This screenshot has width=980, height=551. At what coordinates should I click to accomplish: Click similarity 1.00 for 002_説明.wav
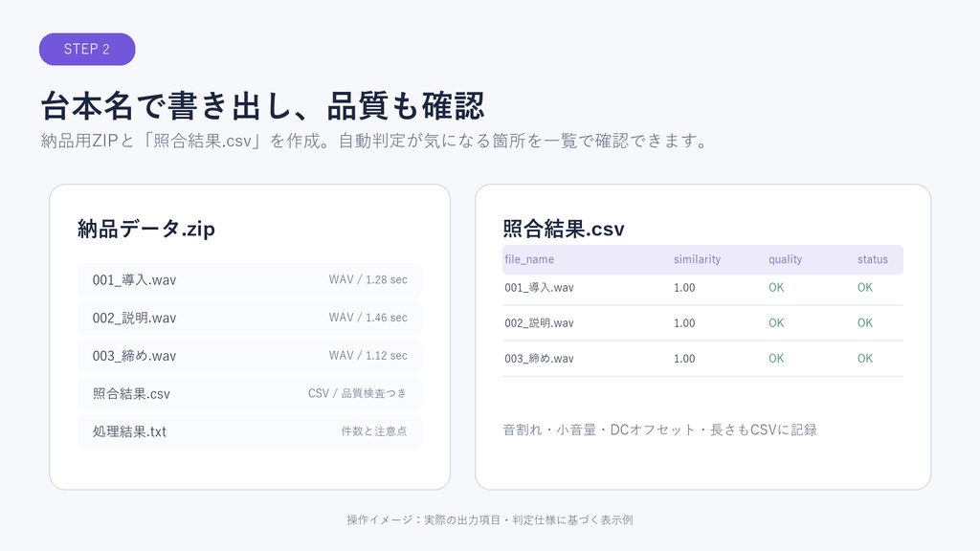684,323
